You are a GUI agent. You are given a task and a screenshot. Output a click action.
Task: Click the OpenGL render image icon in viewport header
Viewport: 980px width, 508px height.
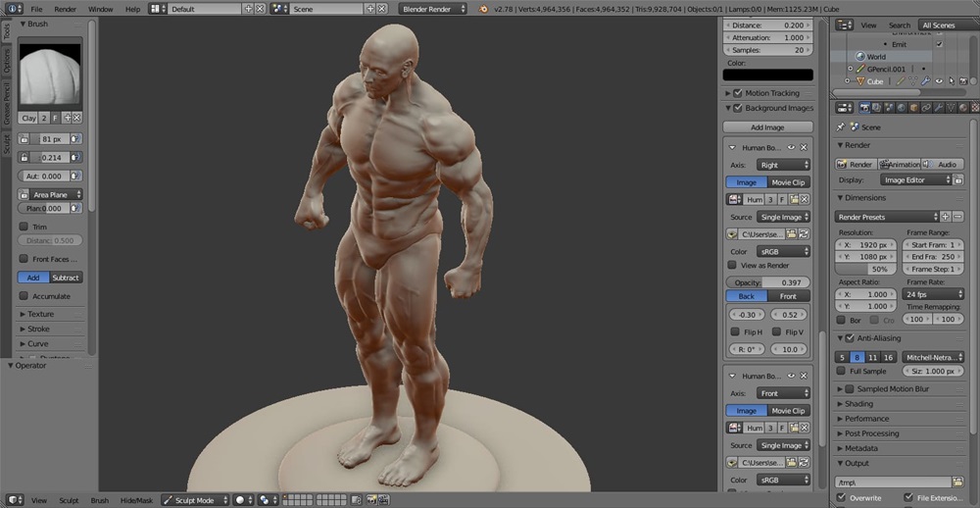(371, 500)
